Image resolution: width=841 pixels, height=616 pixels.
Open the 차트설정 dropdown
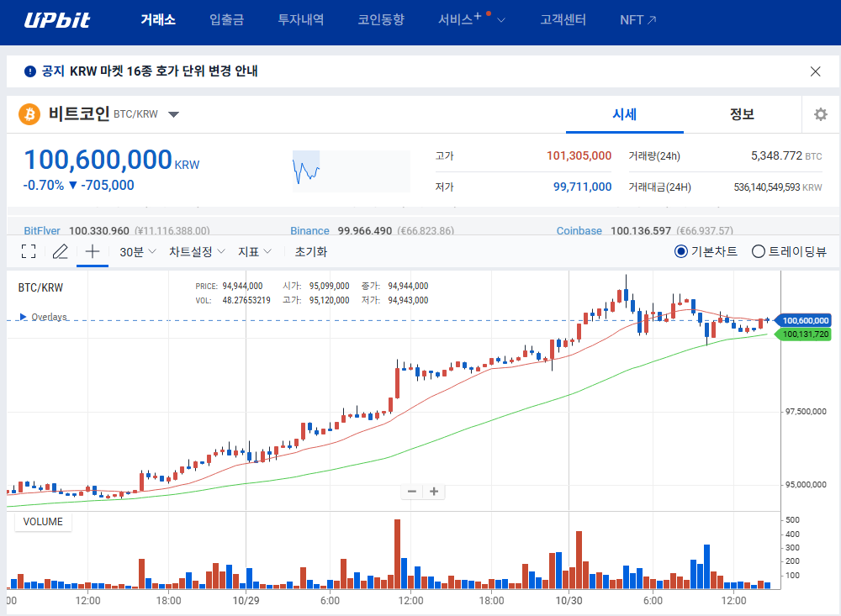point(197,251)
